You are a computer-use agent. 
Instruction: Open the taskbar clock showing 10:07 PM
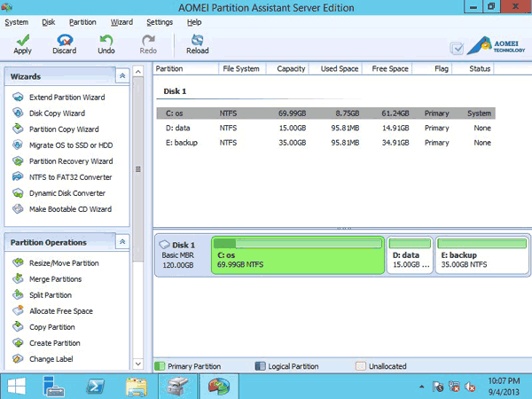pyautogui.click(x=504, y=387)
